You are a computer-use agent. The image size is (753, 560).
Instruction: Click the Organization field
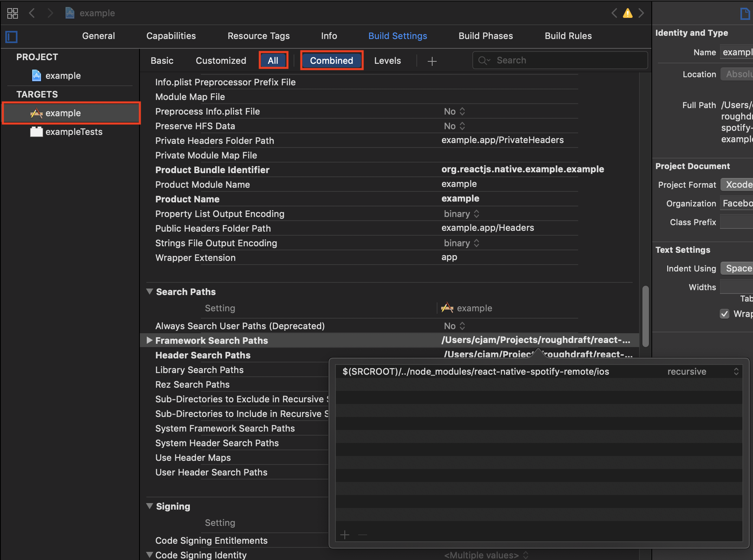[736, 203]
